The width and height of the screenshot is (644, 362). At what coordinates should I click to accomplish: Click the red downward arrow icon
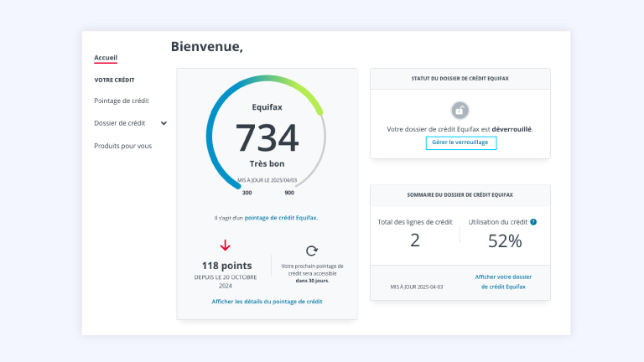(225, 246)
